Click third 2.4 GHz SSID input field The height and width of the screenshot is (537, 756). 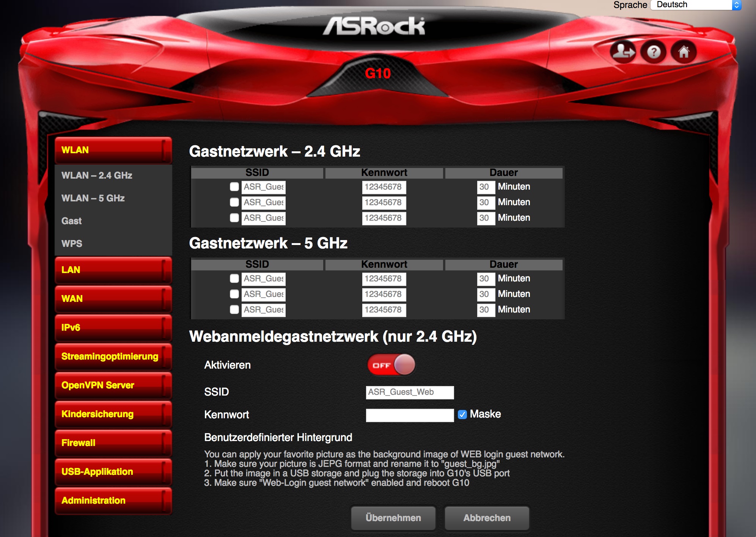point(264,218)
